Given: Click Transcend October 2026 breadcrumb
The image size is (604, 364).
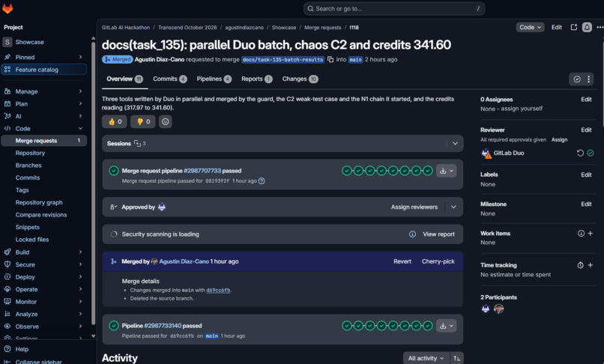Looking at the screenshot, I should [187, 28].
